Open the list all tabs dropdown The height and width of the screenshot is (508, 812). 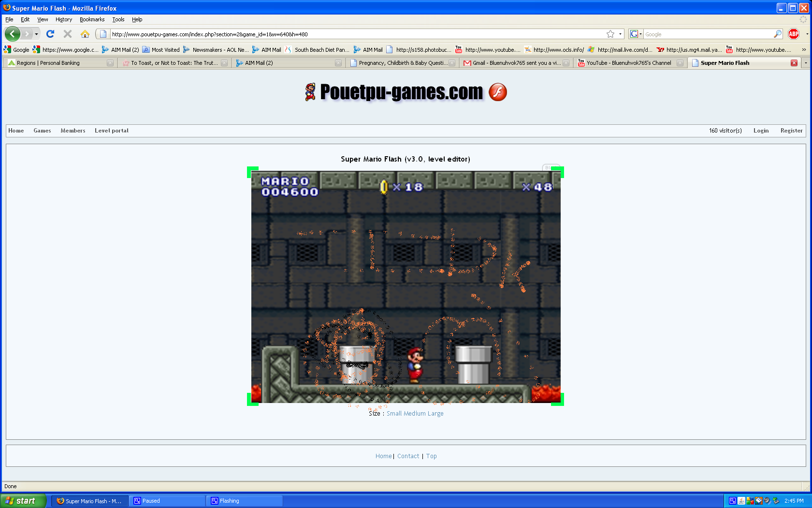coord(805,63)
